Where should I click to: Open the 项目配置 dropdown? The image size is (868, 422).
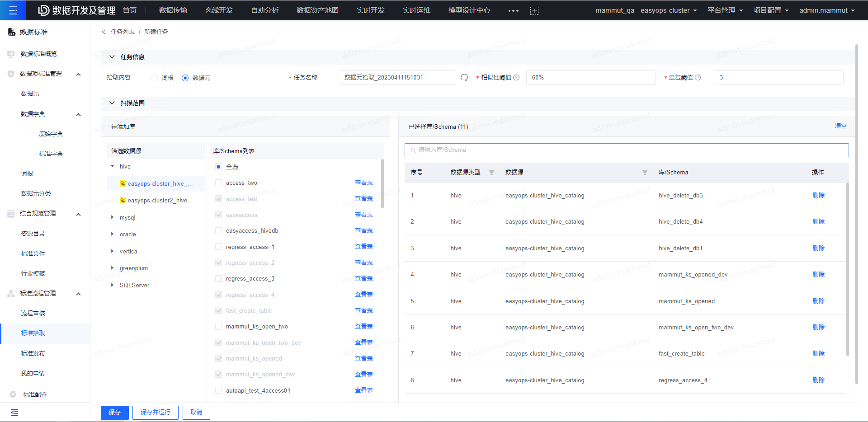771,10
